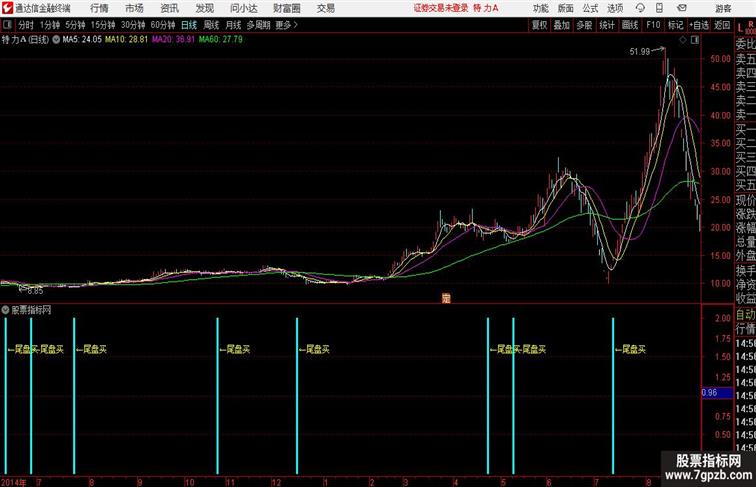Image resolution: width=756 pixels, height=487 pixels.
Task: Click the highlighted 0.96 axis value
Action: (717, 393)
